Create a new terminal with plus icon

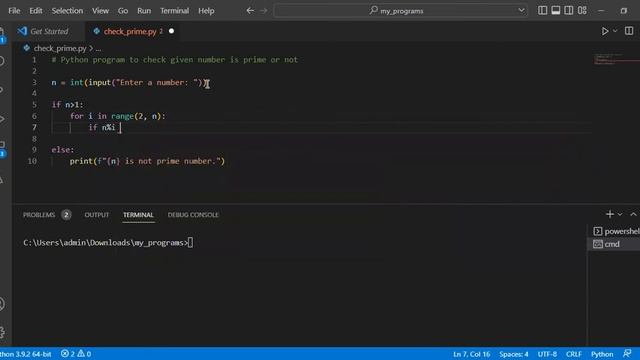[x=610, y=214]
